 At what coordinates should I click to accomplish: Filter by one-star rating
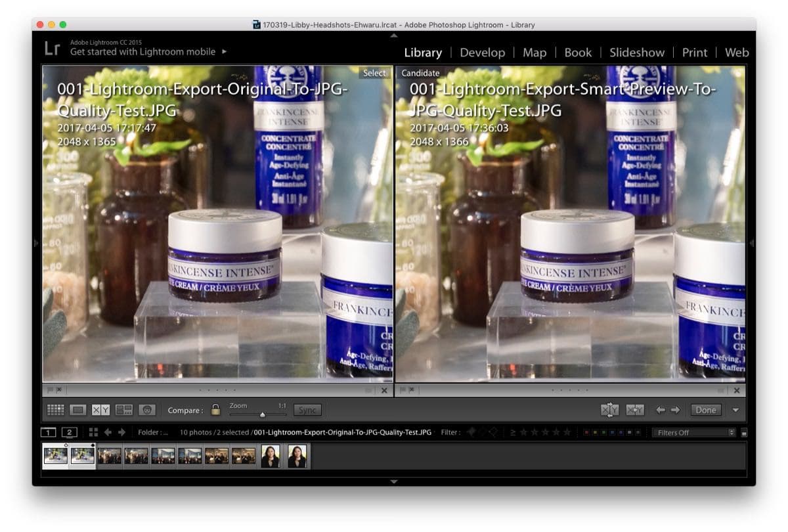523,432
